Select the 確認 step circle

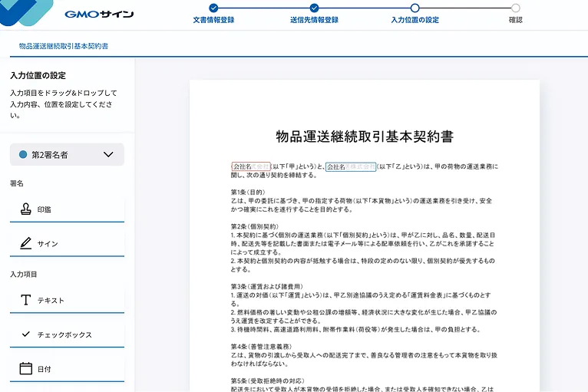pos(516,8)
